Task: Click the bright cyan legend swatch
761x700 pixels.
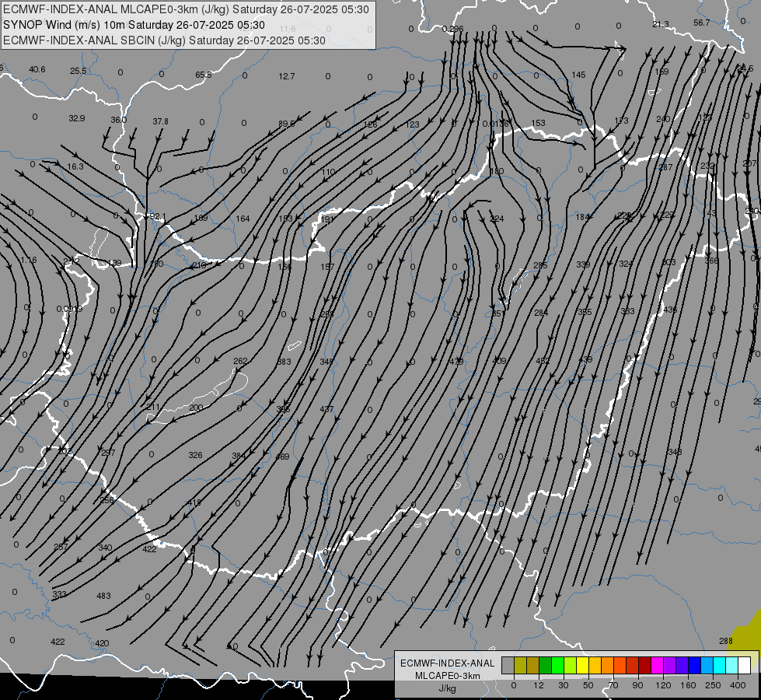Action: point(719,666)
